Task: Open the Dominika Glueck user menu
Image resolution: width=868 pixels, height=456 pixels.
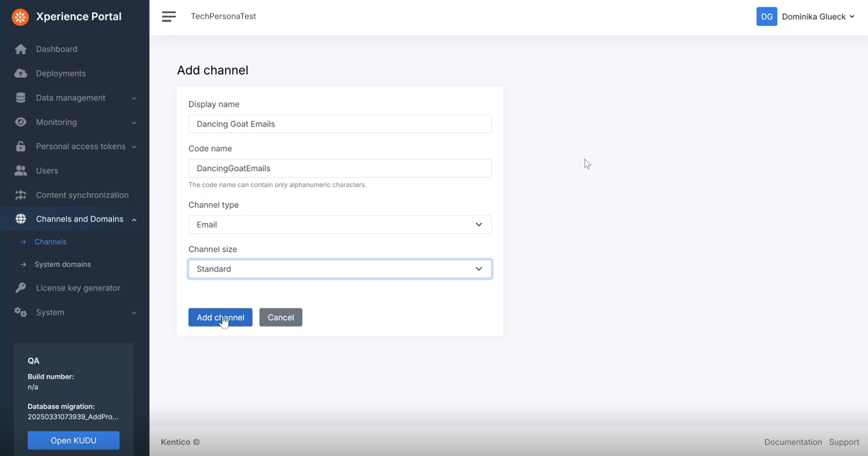Action: click(x=818, y=17)
